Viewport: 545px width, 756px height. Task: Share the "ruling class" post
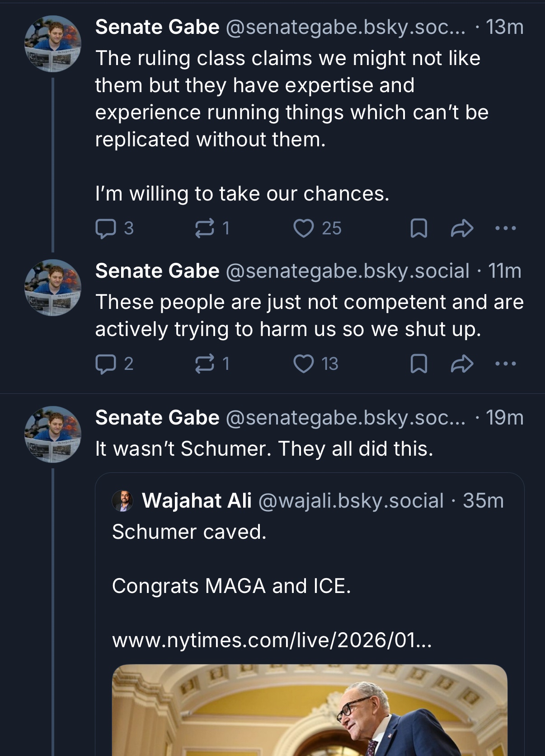point(462,228)
